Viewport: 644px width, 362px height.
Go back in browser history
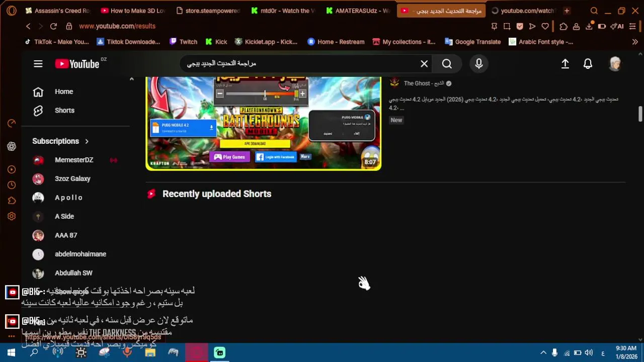pos(28,26)
